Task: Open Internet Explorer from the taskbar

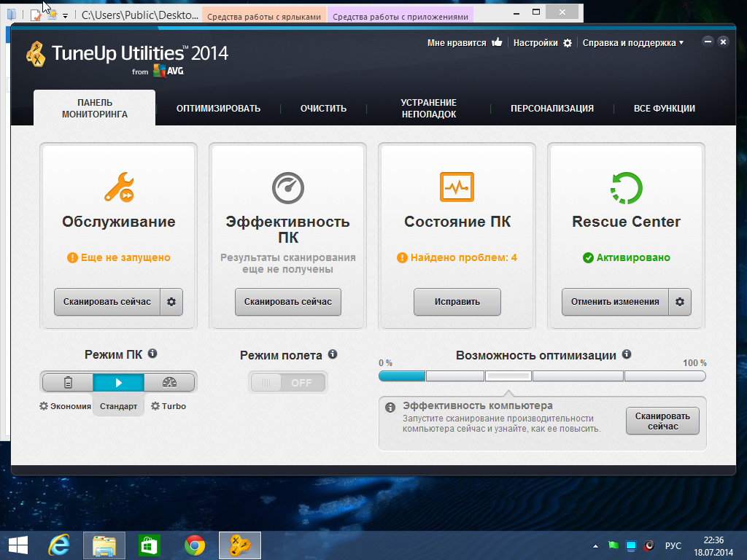Action: pos(59,545)
